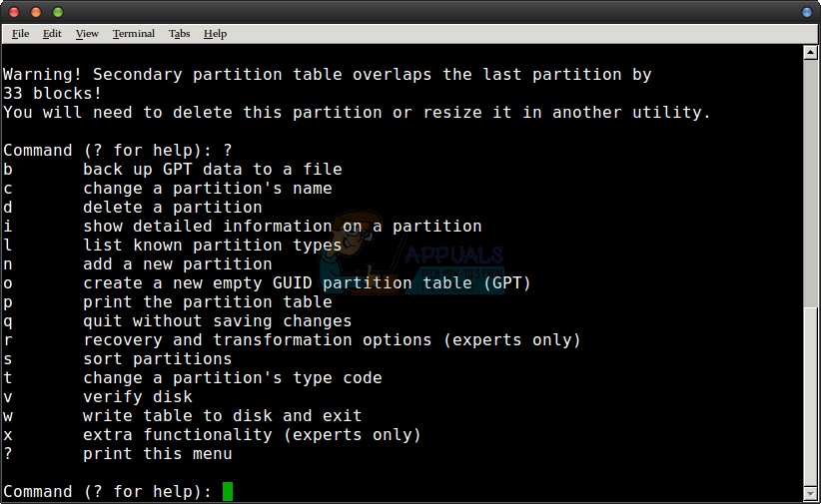Open the Edit menu
The height and width of the screenshot is (504, 821).
(52, 33)
